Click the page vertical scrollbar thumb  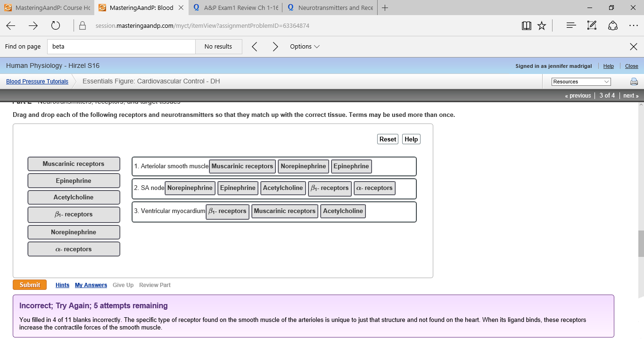click(641, 243)
